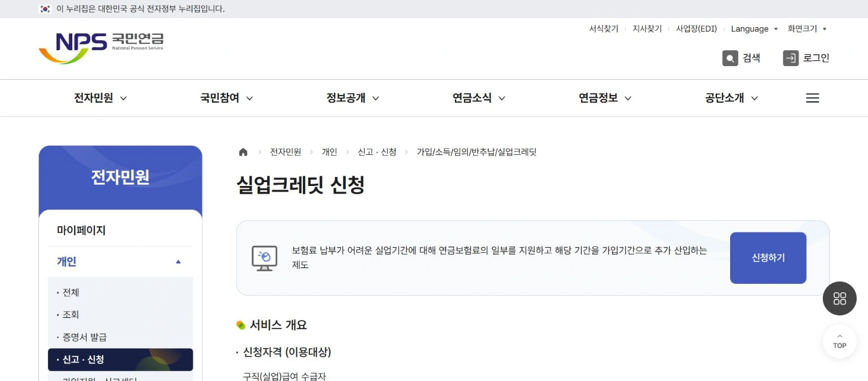Image resolution: width=868 pixels, height=381 pixels.
Task: Click the 신청하기 button
Action: point(768,258)
